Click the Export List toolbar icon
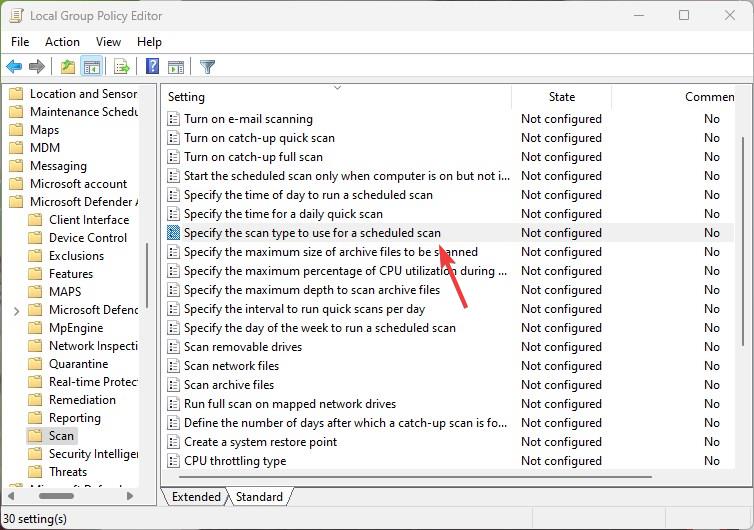 [122, 66]
